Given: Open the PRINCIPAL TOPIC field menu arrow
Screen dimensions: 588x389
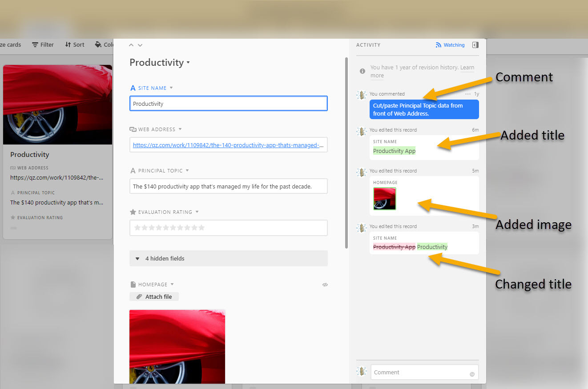Looking at the screenshot, I should click(187, 171).
